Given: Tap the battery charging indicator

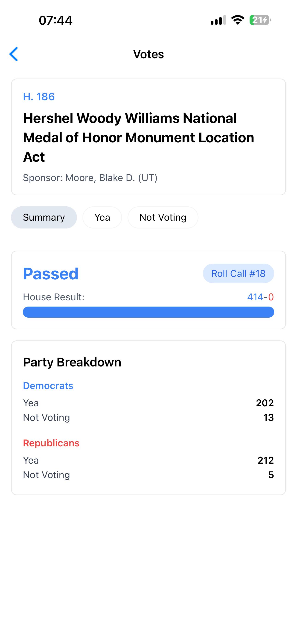Looking at the screenshot, I should point(260,20).
